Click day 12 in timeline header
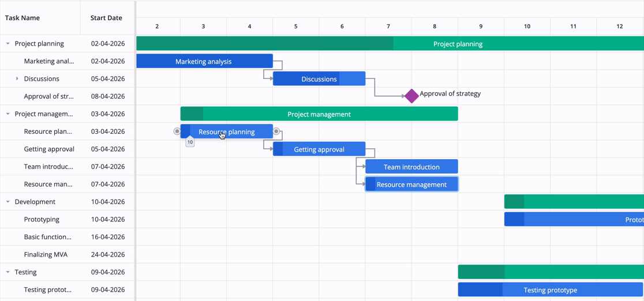Image resolution: width=644 pixels, height=301 pixels. tap(619, 27)
